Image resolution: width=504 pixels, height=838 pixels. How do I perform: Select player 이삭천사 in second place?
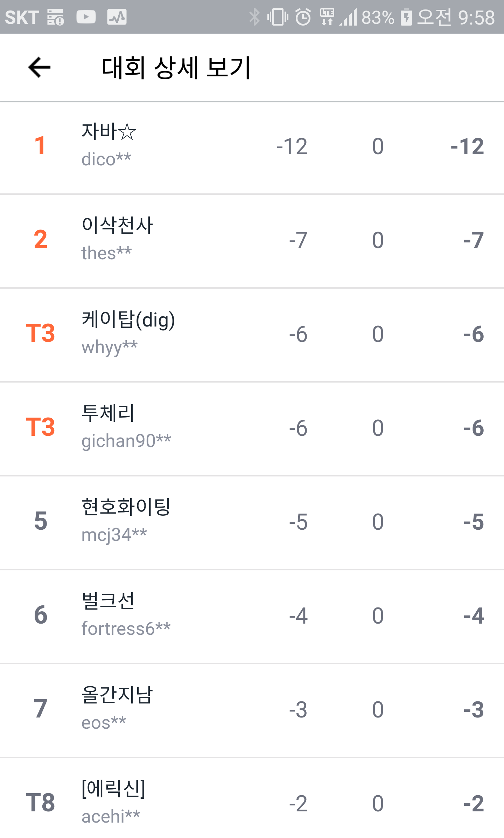pyautogui.click(x=252, y=240)
